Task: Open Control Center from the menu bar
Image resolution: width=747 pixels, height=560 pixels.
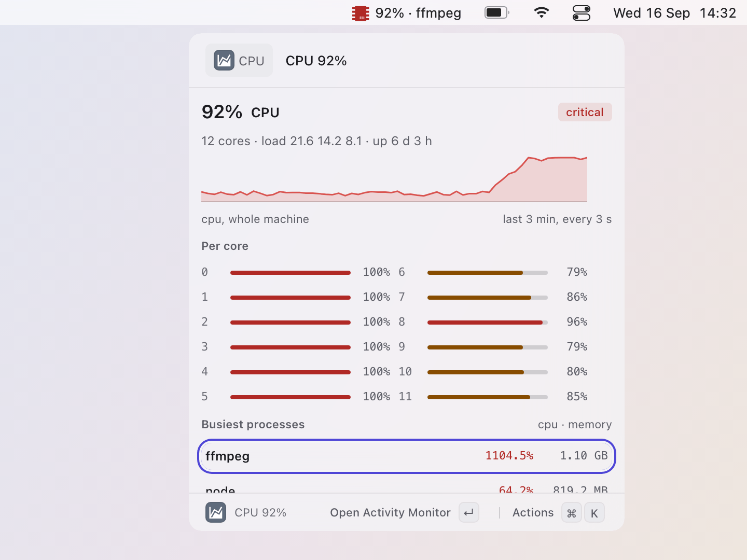Action: pyautogui.click(x=582, y=13)
